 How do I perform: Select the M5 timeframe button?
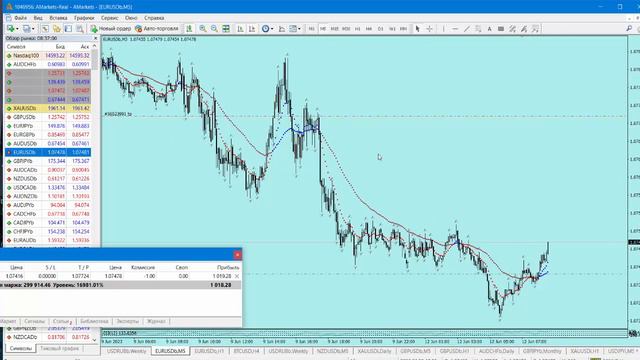323,29
